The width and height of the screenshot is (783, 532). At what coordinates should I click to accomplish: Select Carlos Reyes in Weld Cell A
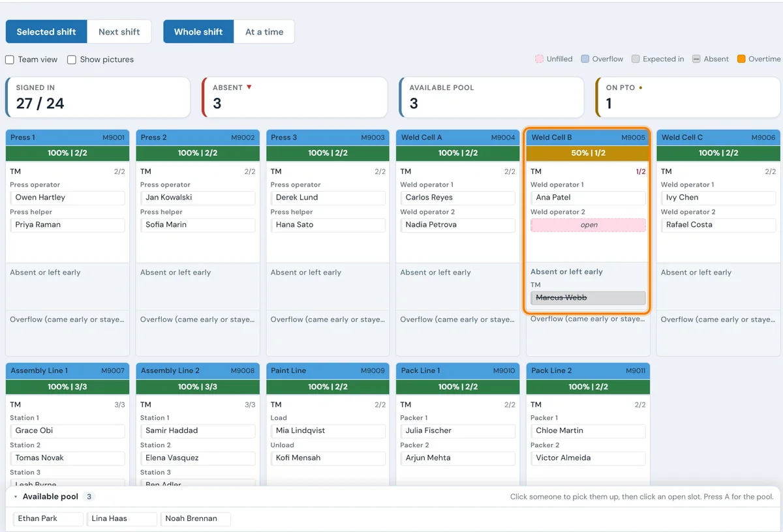(x=458, y=198)
